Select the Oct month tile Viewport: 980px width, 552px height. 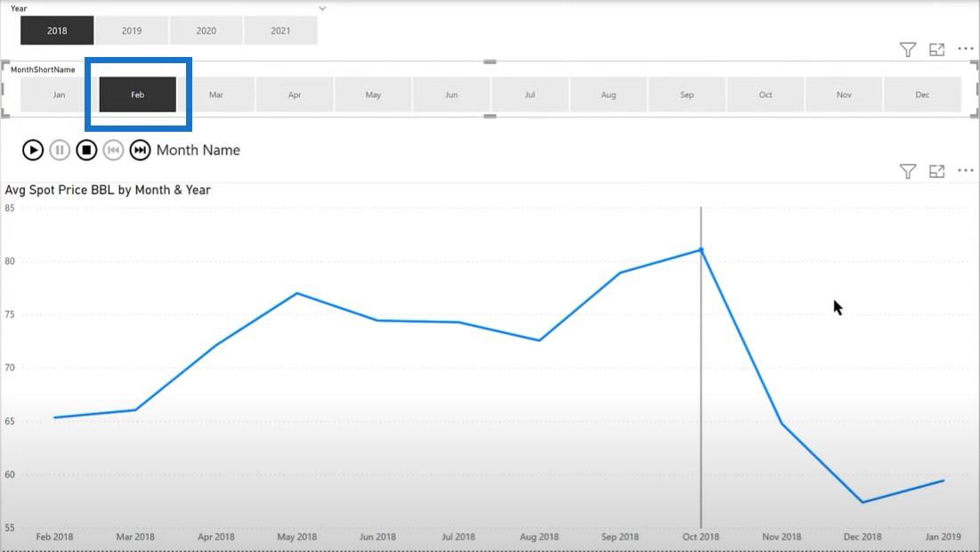[x=765, y=94]
